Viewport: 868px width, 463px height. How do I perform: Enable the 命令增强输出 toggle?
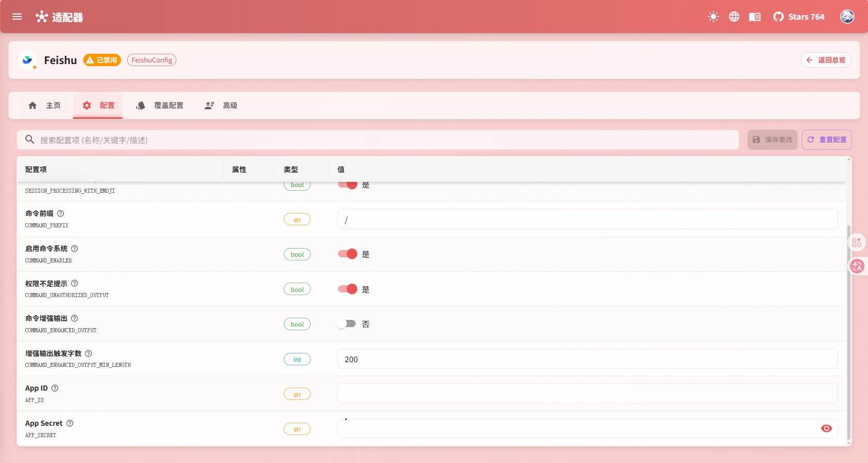[x=346, y=324]
